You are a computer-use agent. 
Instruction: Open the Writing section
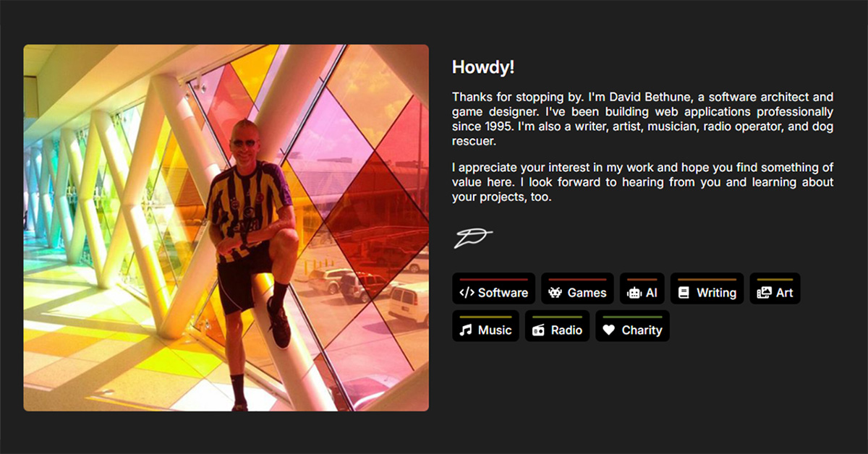[707, 288]
